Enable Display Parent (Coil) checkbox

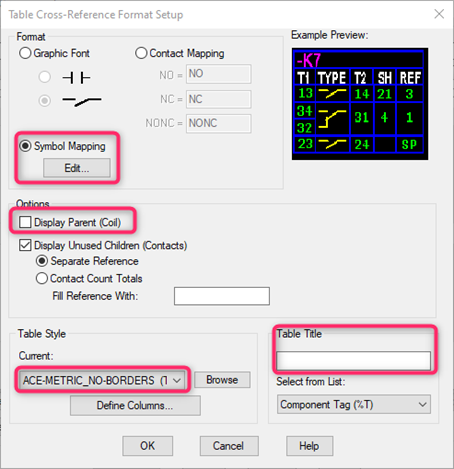25,222
